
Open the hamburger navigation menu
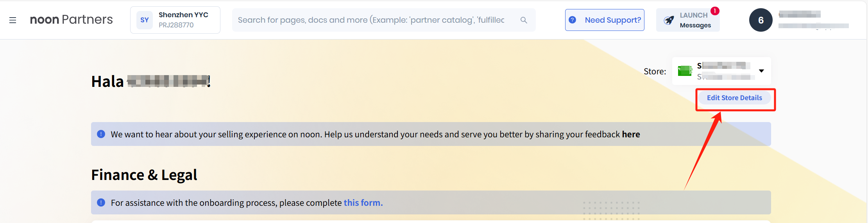(13, 20)
